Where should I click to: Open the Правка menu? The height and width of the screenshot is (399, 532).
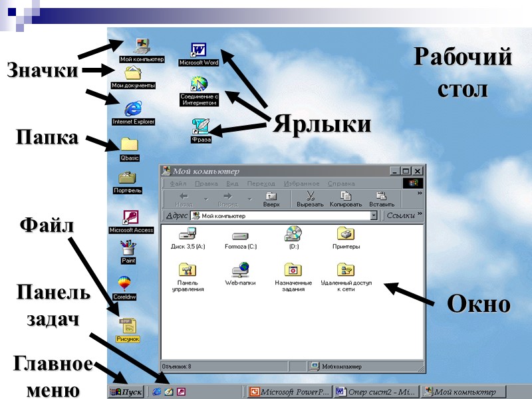(206, 184)
